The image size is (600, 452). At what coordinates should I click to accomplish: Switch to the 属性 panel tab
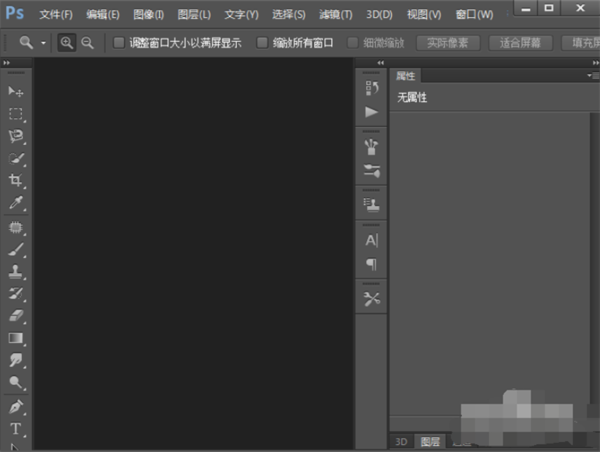(406, 76)
